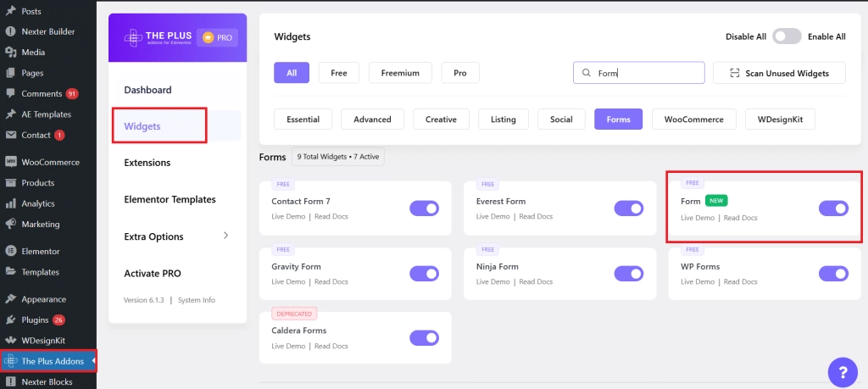868x389 pixels.
Task: Toggle the Gravity Form widget switch
Action: [424, 274]
